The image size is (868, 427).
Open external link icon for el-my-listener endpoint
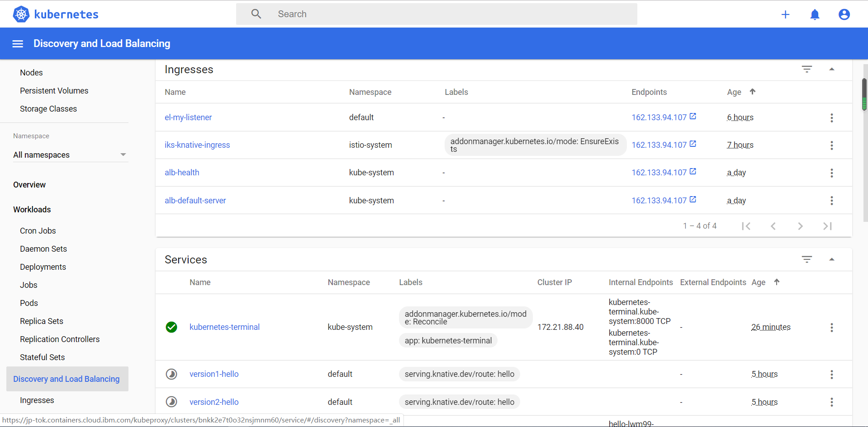693,117
